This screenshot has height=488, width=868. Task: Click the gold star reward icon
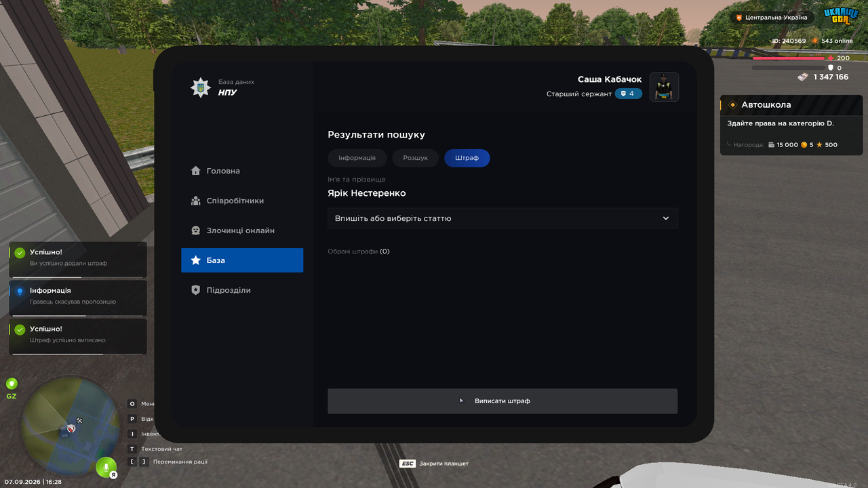click(819, 145)
